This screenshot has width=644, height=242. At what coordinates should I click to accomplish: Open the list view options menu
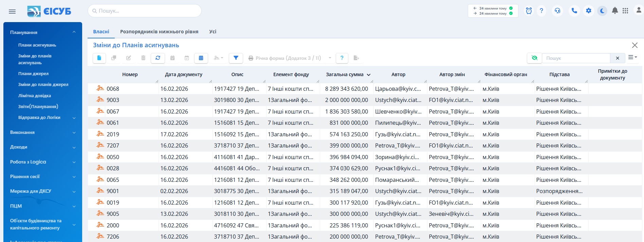[x=632, y=57]
